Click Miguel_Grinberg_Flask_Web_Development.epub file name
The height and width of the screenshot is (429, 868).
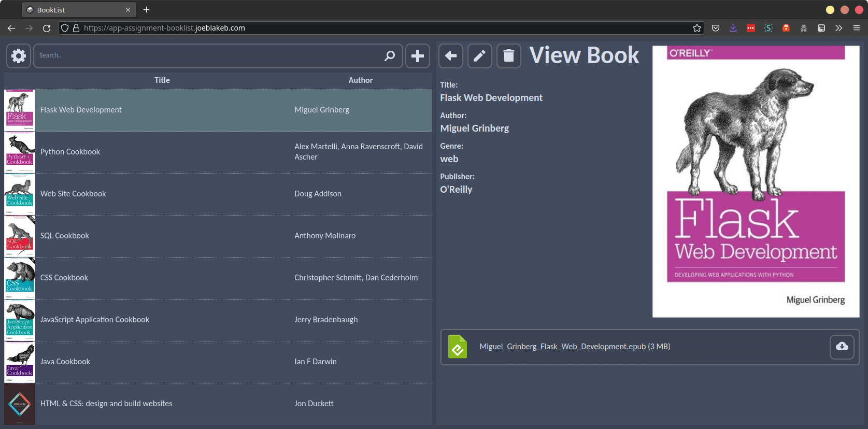point(575,347)
